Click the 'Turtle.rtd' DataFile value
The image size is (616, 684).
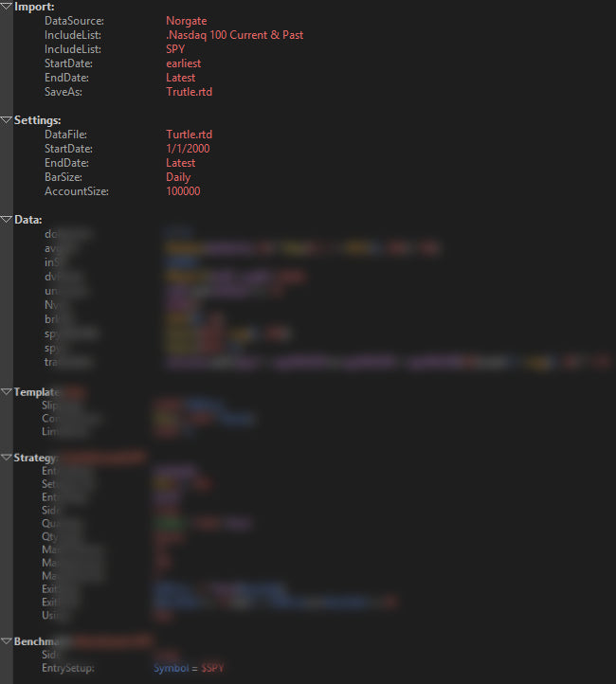(189, 135)
